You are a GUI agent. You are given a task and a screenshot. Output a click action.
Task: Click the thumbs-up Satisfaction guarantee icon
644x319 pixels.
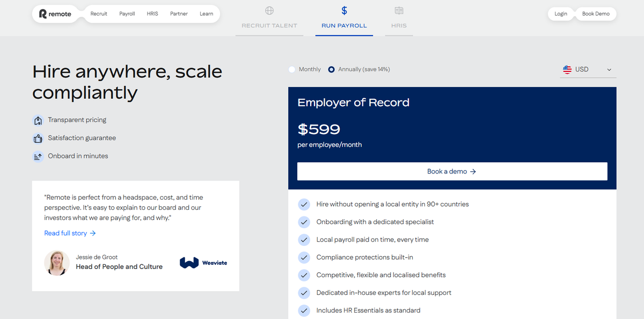click(38, 139)
